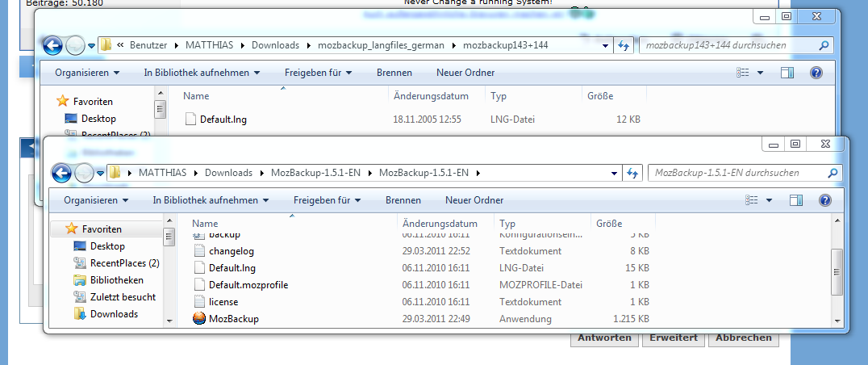Expand address bar history in mozbackup143+144 window

(x=606, y=45)
